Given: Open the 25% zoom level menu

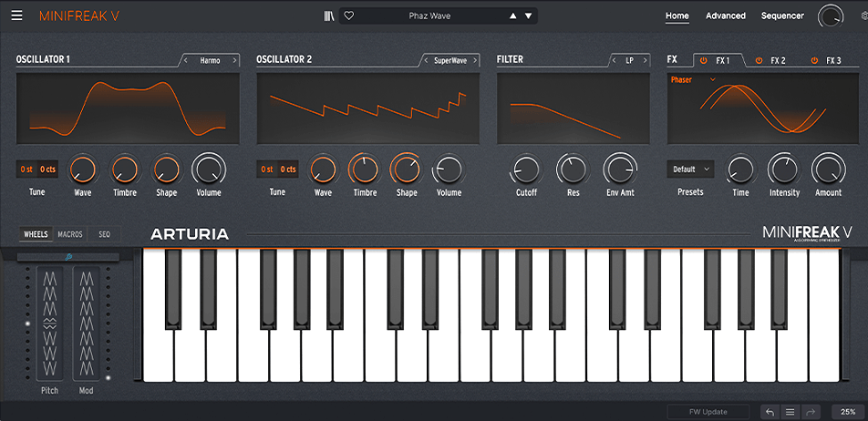Looking at the screenshot, I should click(848, 412).
